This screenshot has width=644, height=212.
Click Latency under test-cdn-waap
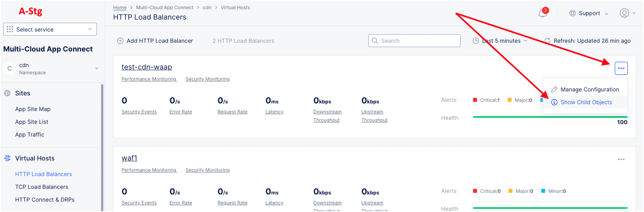274,112
